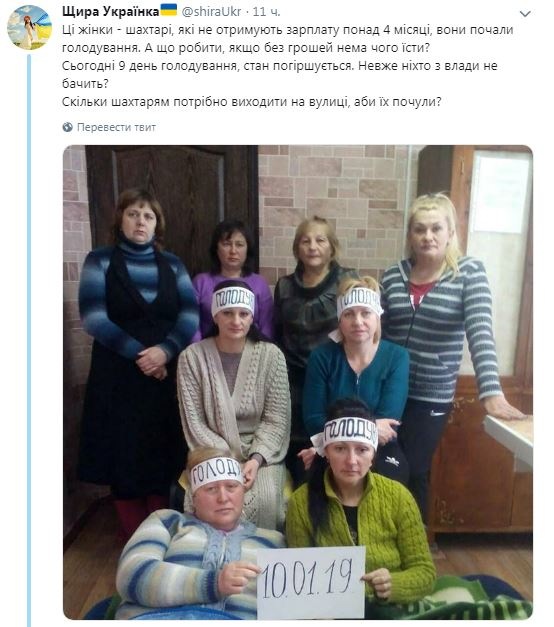Open the @shiraUkr handle link

pyautogui.click(x=211, y=12)
